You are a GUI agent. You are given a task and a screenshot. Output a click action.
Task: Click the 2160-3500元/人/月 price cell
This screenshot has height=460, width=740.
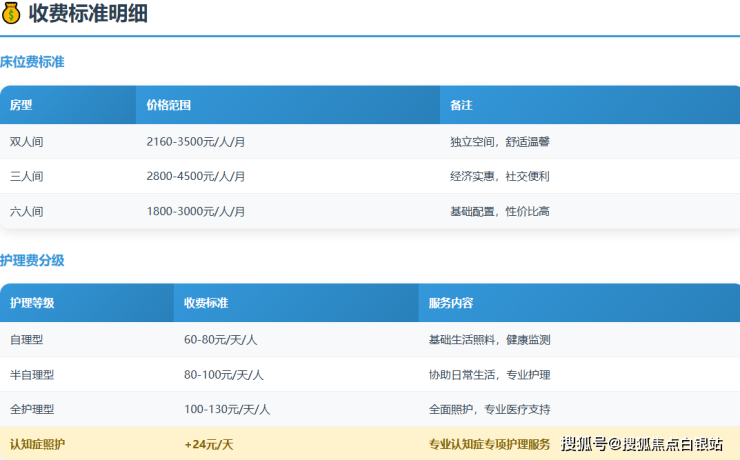(196, 142)
